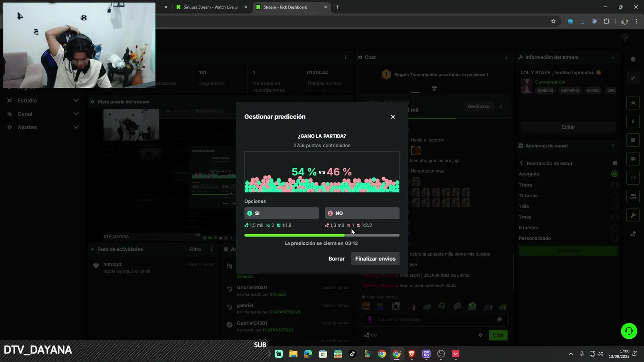Open Acciones de canal three-dot menu
Image resolution: width=644 pixels, height=362 pixels.
click(x=613, y=146)
